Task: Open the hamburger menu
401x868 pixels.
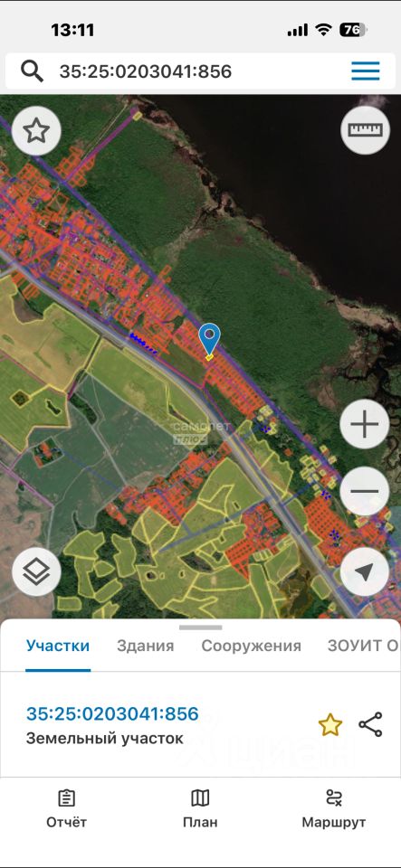Action: point(366,71)
